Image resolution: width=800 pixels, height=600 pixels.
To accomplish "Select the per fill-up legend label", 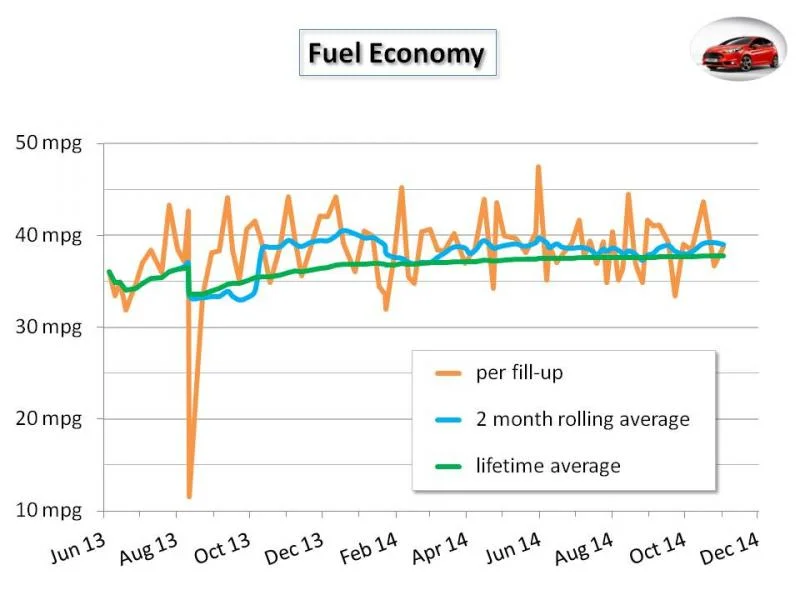I will [519, 373].
